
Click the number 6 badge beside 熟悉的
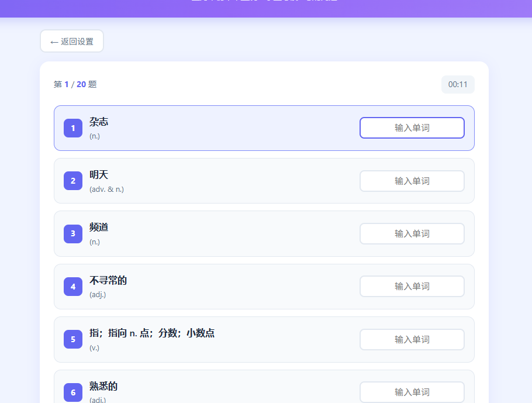[x=73, y=392]
